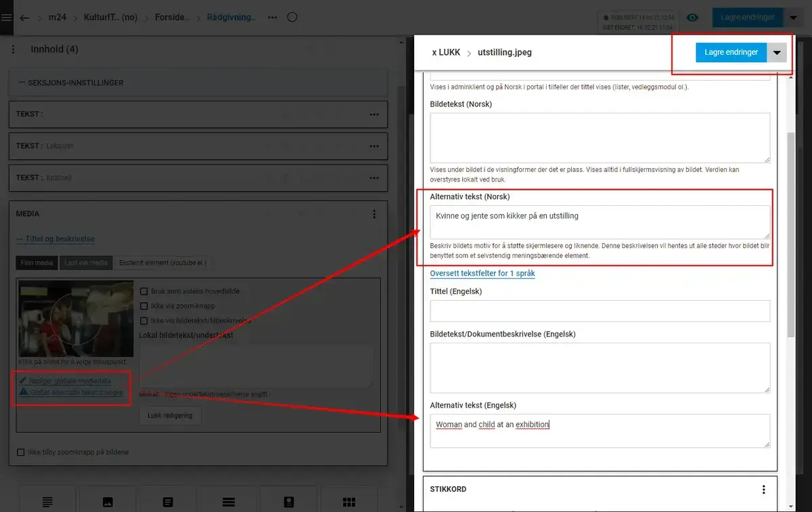
Task: Open the ellipsis menu on TEKST: Lokasjon row
Action: [x=374, y=146]
